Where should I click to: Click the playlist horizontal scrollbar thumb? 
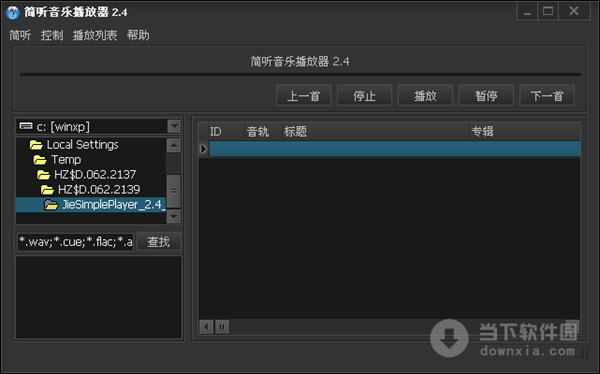222,327
